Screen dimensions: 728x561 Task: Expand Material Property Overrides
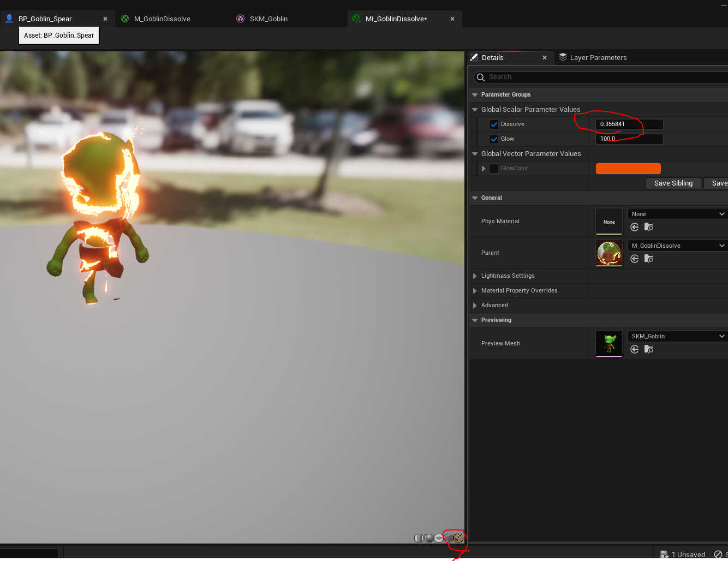click(x=475, y=291)
